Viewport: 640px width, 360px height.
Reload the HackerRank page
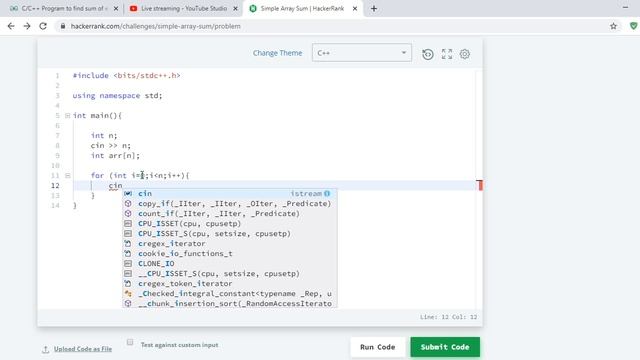[43, 26]
